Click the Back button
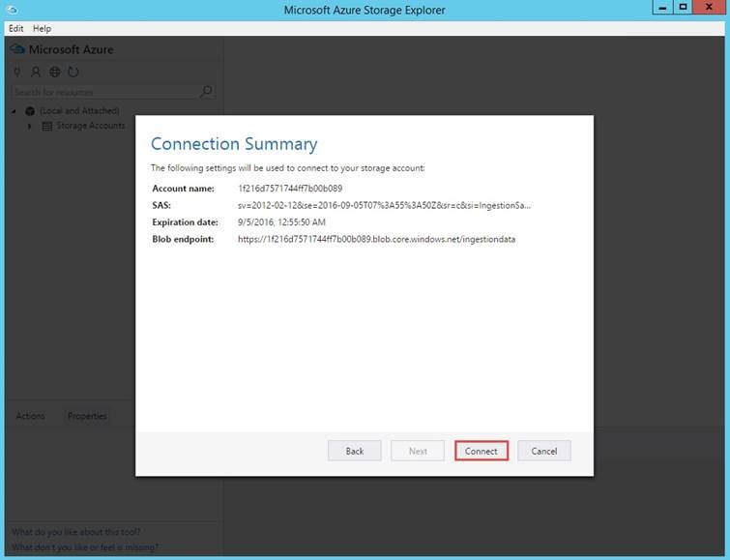This screenshot has height=560, width=730. click(354, 451)
